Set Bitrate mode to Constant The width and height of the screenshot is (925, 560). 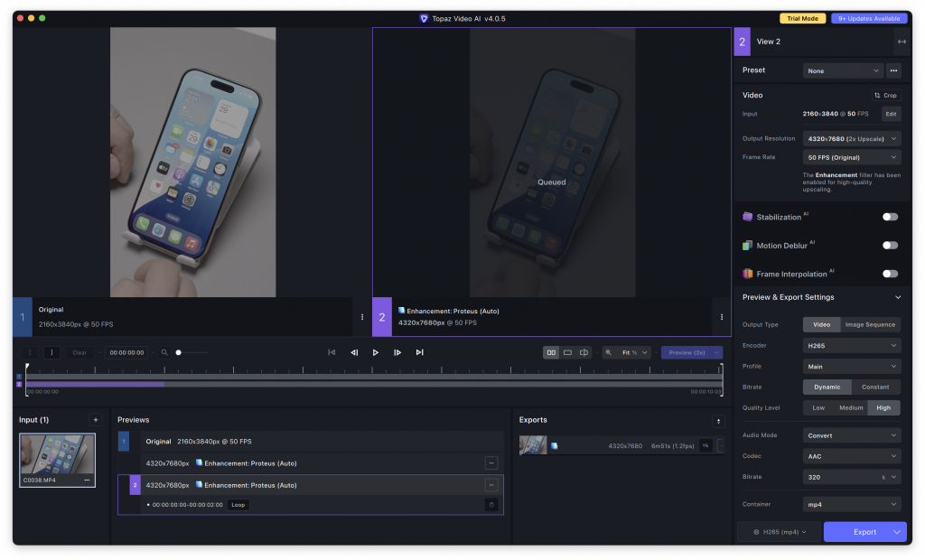874,387
